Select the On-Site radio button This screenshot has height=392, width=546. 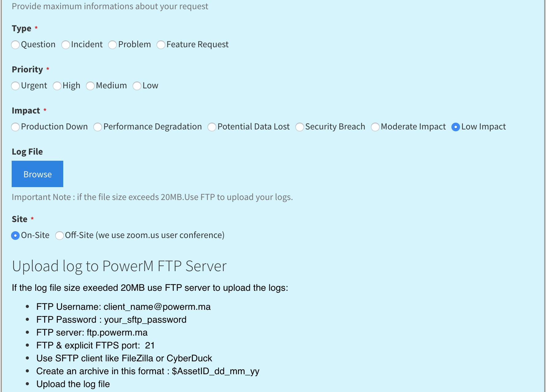(x=15, y=236)
